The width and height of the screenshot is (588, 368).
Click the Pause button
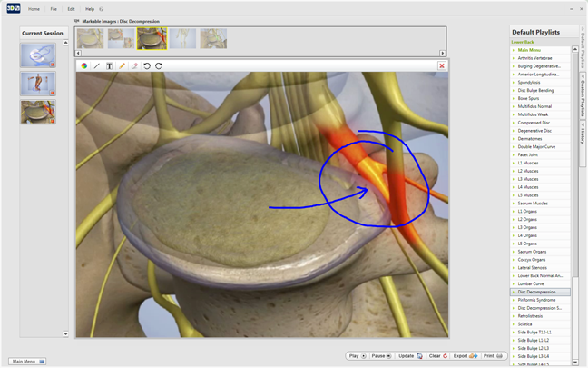coord(381,356)
